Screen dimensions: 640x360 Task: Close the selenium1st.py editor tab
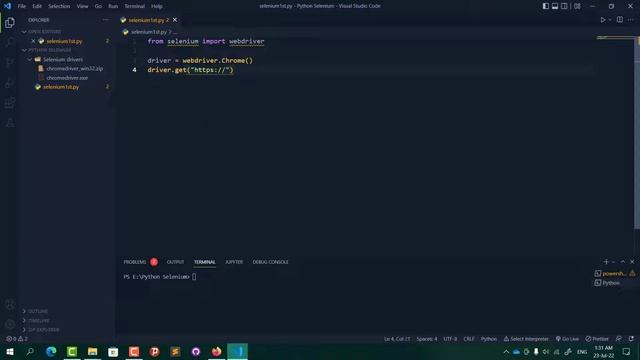tap(175, 20)
